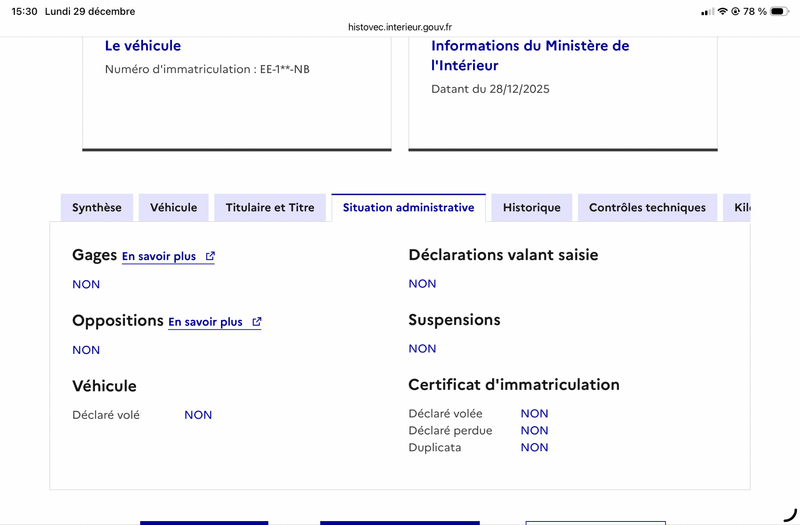Tap the 15:30 clock in status bar
800x525 pixels.
[25, 11]
